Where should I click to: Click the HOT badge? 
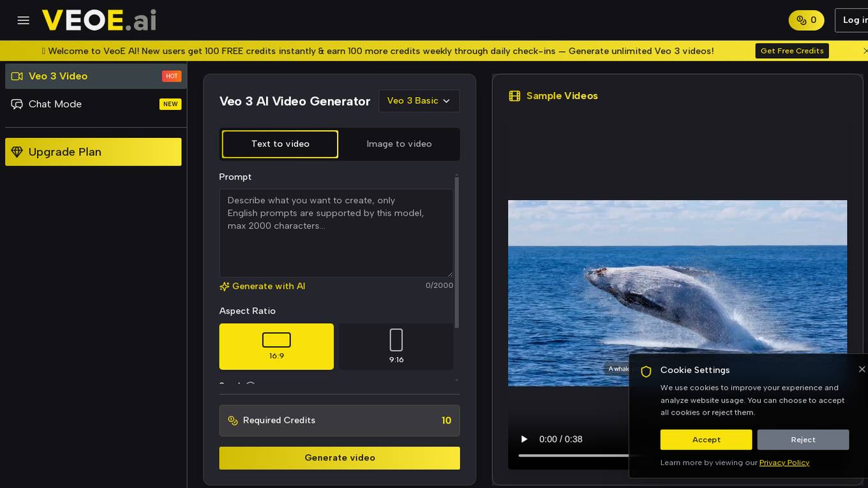(172, 76)
